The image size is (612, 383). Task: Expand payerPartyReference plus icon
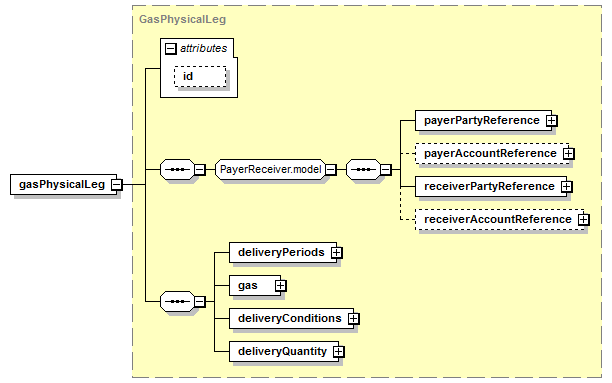coord(552,121)
